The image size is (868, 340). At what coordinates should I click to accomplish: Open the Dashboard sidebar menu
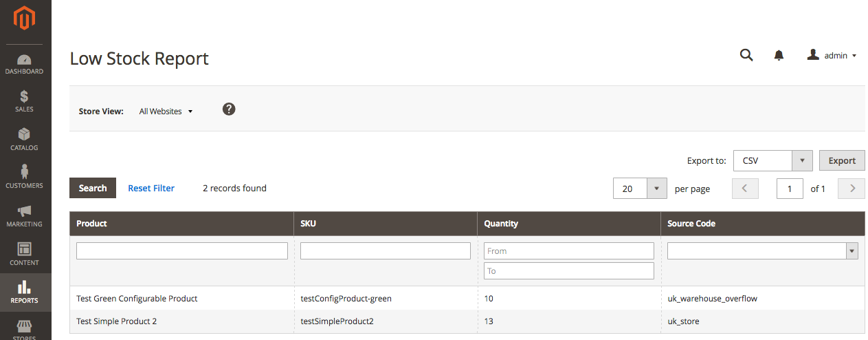click(x=25, y=65)
